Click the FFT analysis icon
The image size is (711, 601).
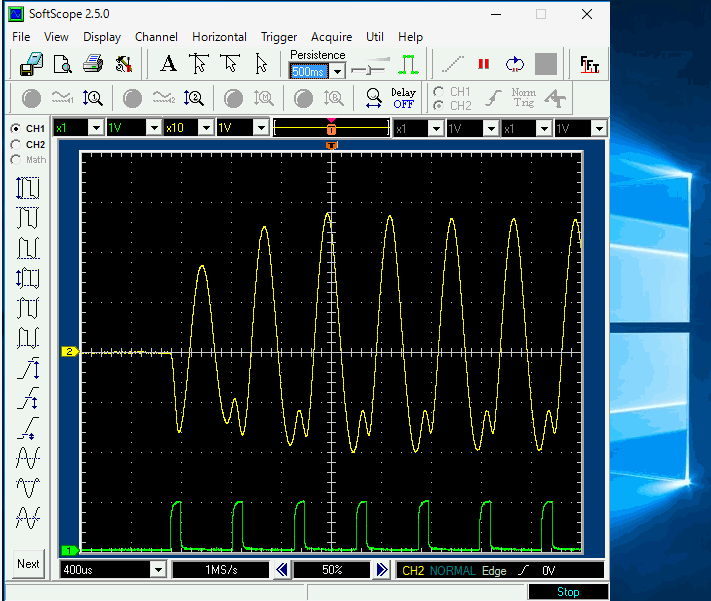(590, 65)
